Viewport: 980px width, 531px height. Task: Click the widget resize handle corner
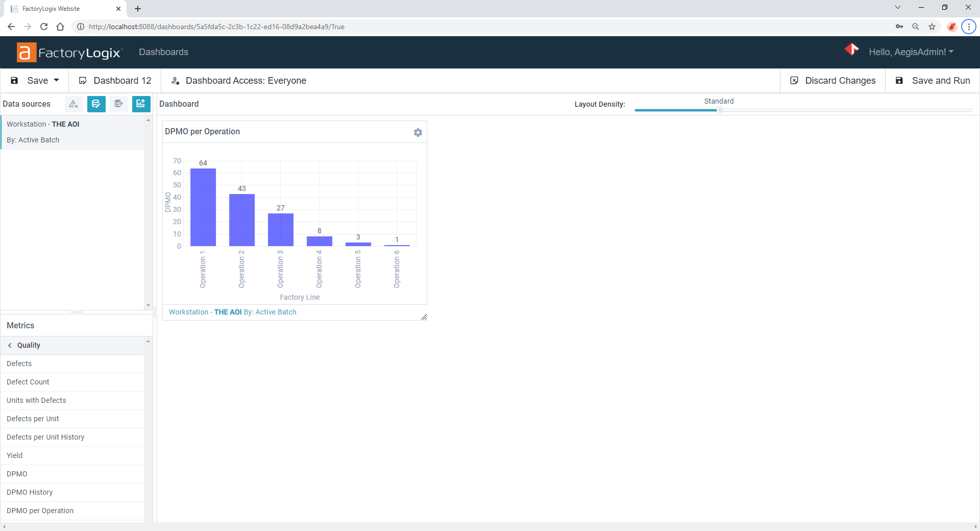(424, 317)
